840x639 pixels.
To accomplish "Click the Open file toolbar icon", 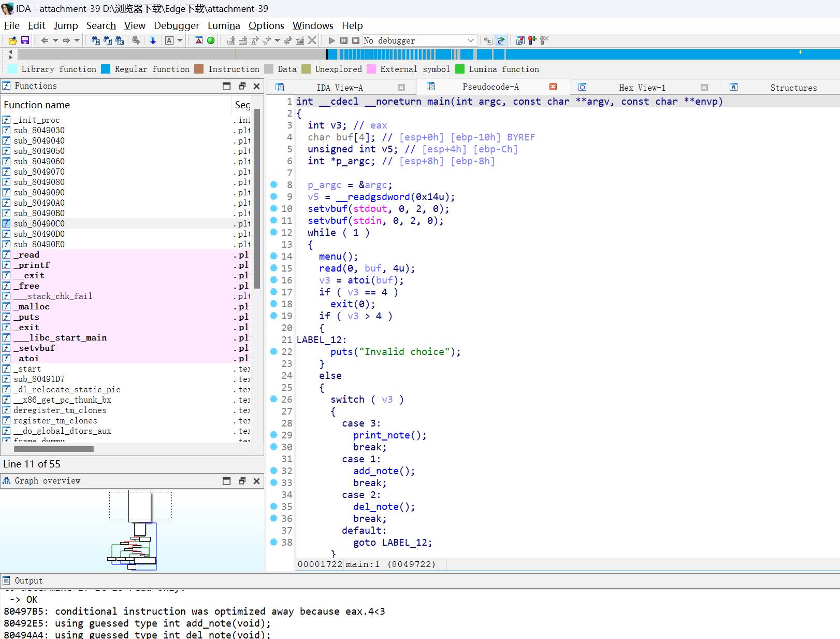I will [x=13, y=40].
